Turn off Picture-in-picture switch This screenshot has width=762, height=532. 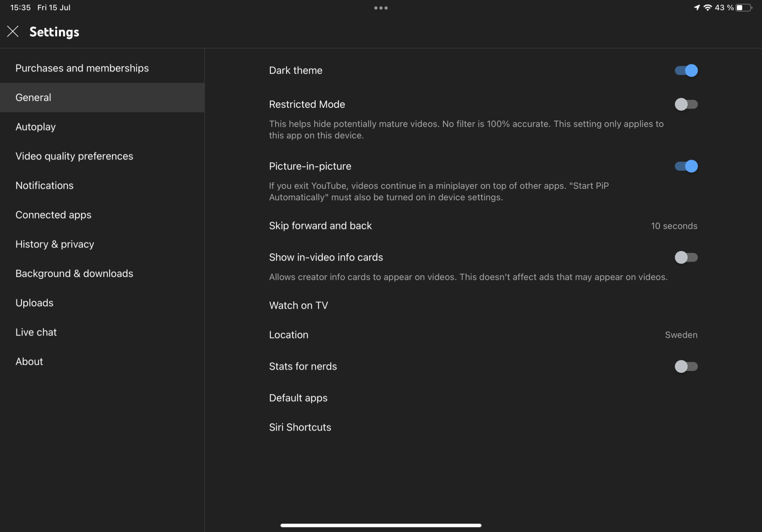[x=686, y=166]
